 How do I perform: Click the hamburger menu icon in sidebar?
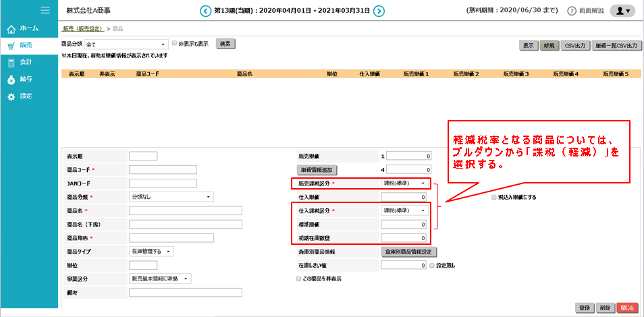pyautogui.click(x=45, y=10)
